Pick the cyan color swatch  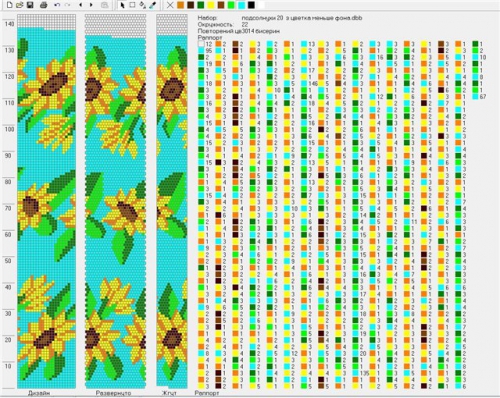(x=241, y=5)
